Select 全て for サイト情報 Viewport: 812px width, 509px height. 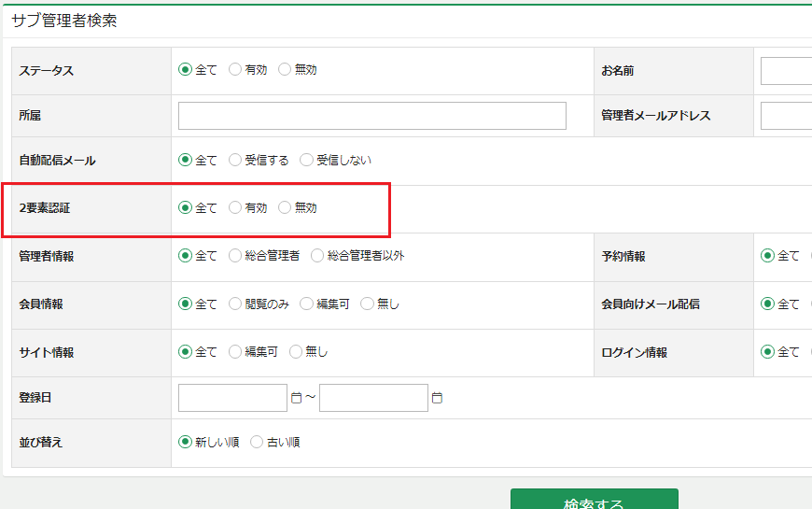(x=185, y=351)
